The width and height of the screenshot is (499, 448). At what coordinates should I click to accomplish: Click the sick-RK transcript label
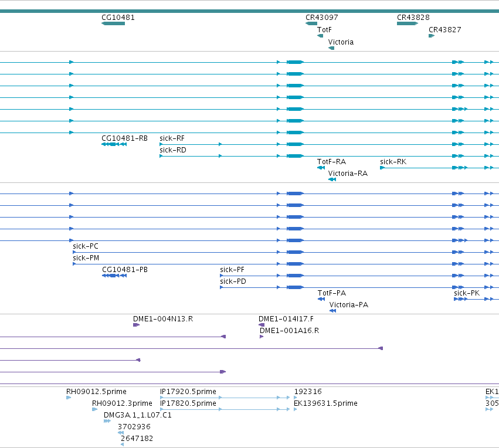point(393,162)
